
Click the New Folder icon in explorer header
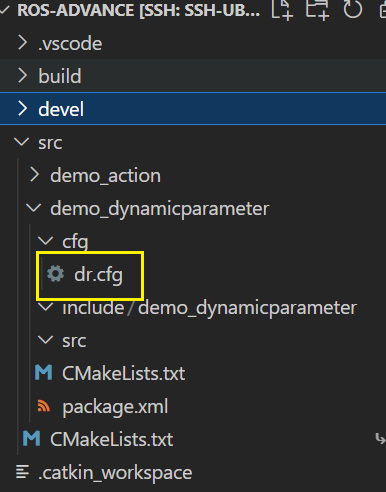click(x=317, y=9)
